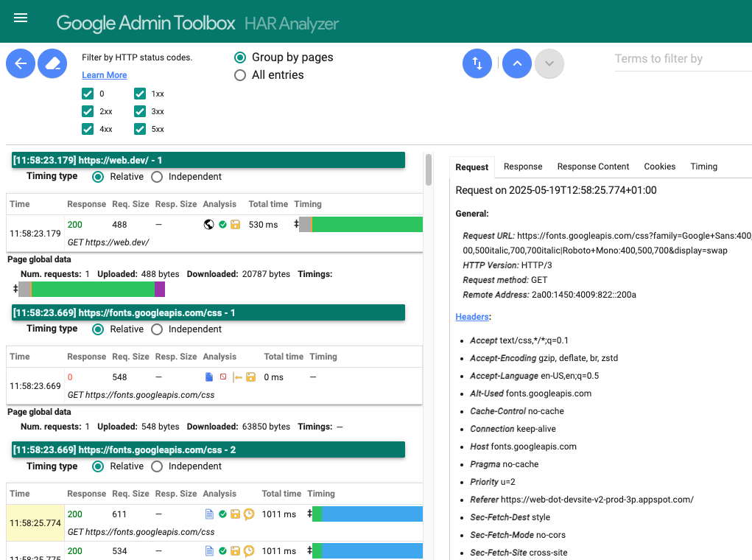Uncheck the 4xx status filter
This screenshot has height=560, width=752.
click(88, 129)
